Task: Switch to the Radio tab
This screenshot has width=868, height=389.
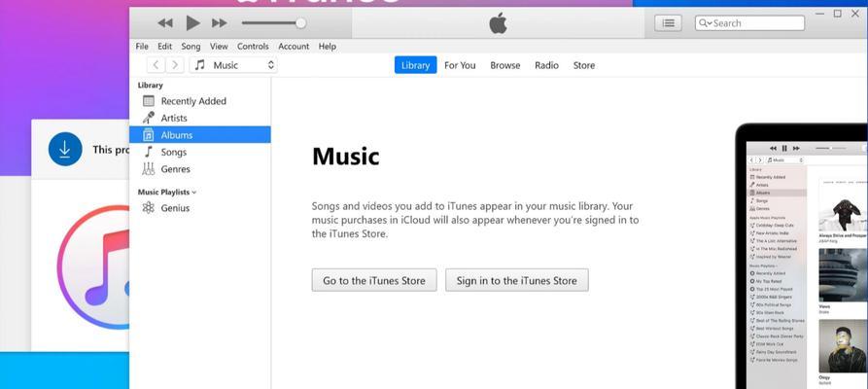Action: 546,65
